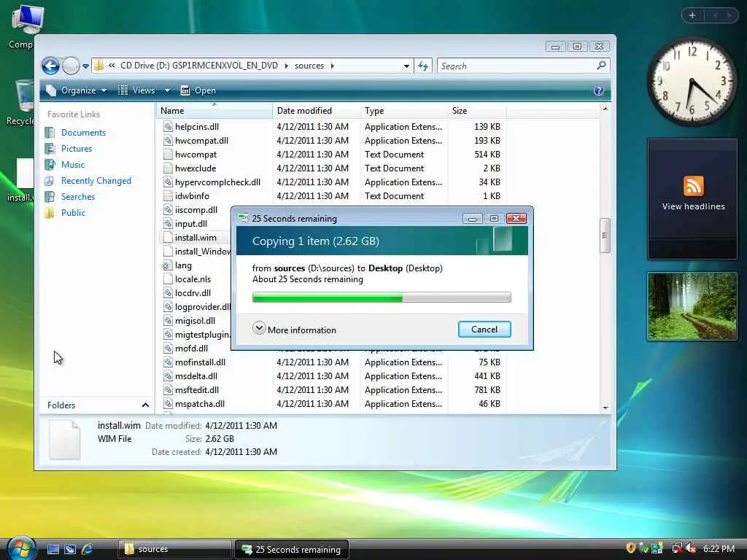Click the forest slideshow gadget picture
This screenshot has height=560, width=747.
692,306
